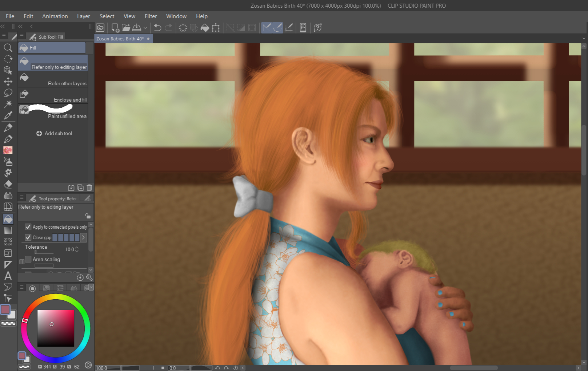588x371 pixels.
Task: Open the Filter menu
Action: click(x=151, y=16)
